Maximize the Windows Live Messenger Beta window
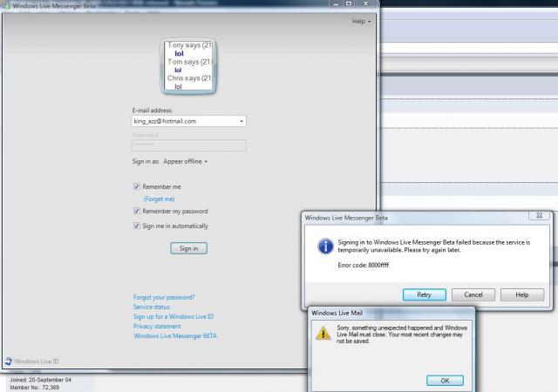This screenshot has height=392, width=558. [x=349, y=3]
